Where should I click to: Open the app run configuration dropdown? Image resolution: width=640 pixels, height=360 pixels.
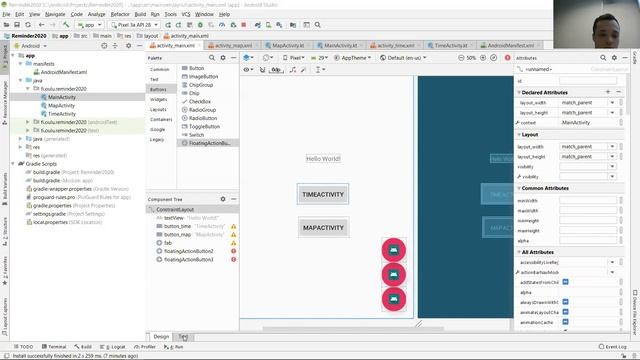(x=89, y=25)
